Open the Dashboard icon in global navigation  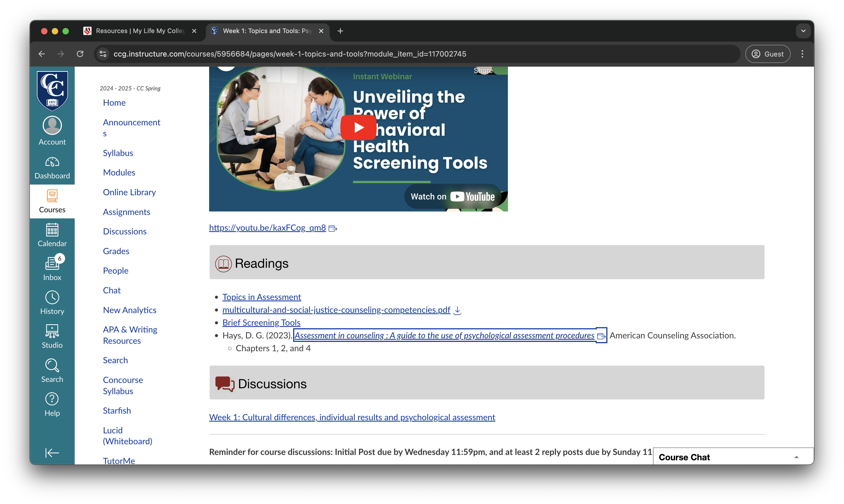tap(52, 163)
